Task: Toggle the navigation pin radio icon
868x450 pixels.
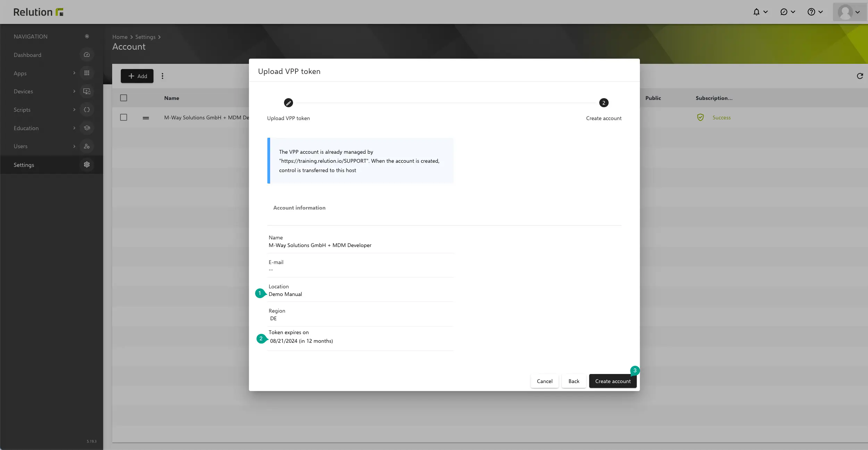Action: tap(87, 36)
